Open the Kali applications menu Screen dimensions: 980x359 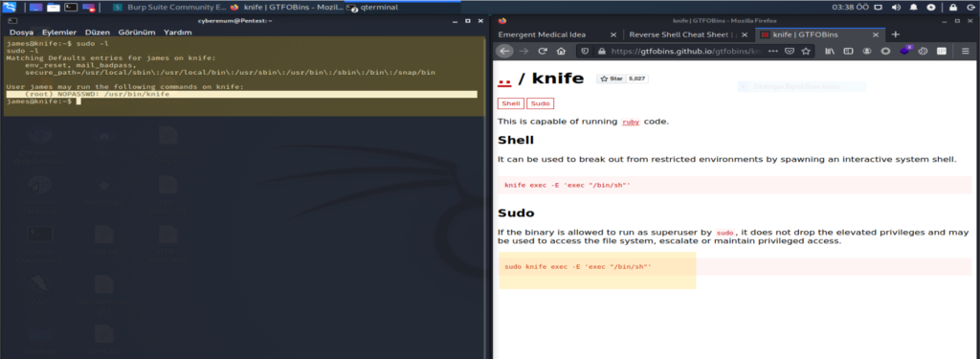9,8
